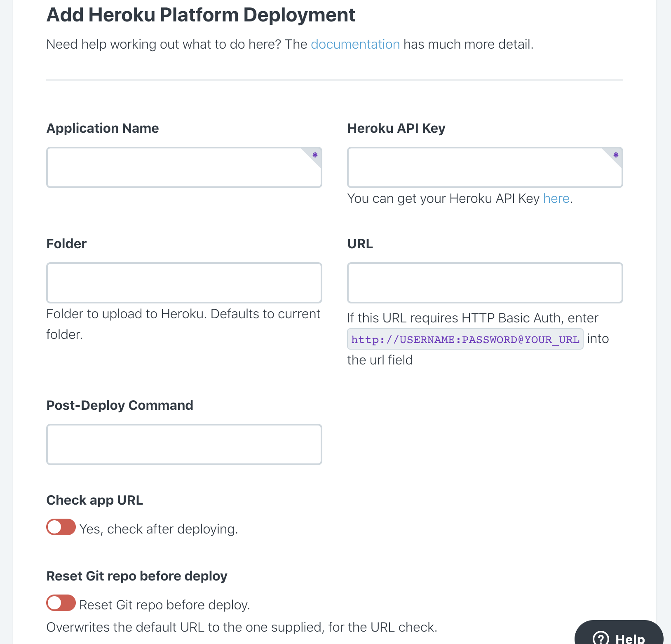
Task: Click the 'Heroku API Key' label
Action: (396, 128)
